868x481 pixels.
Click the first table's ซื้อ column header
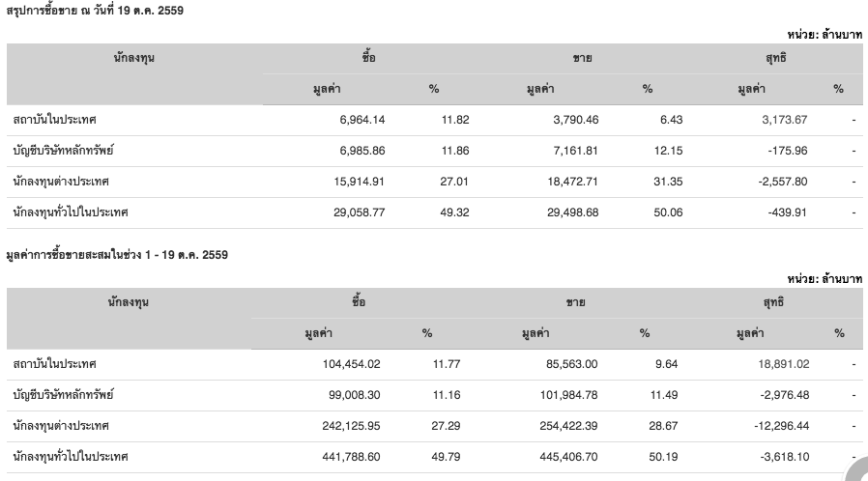pyautogui.click(x=368, y=58)
